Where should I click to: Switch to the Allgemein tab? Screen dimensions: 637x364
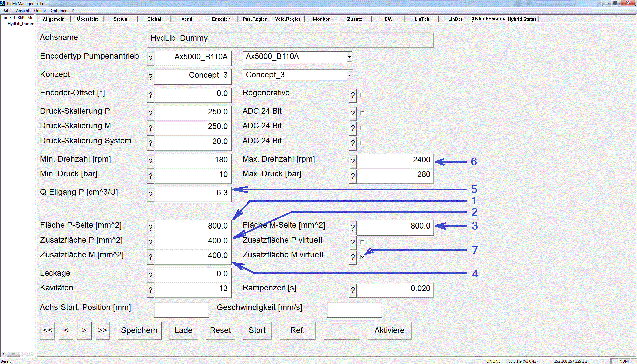coord(54,19)
